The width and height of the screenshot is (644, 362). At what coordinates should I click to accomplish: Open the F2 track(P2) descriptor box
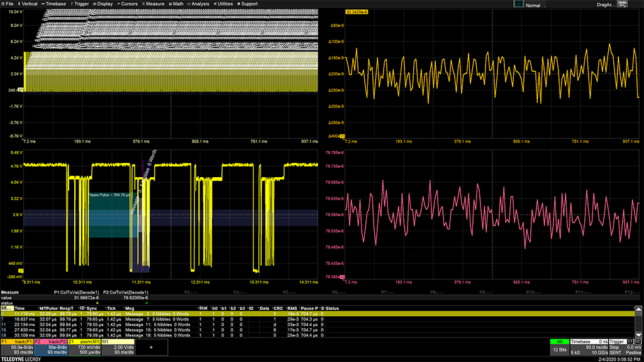tap(51, 347)
